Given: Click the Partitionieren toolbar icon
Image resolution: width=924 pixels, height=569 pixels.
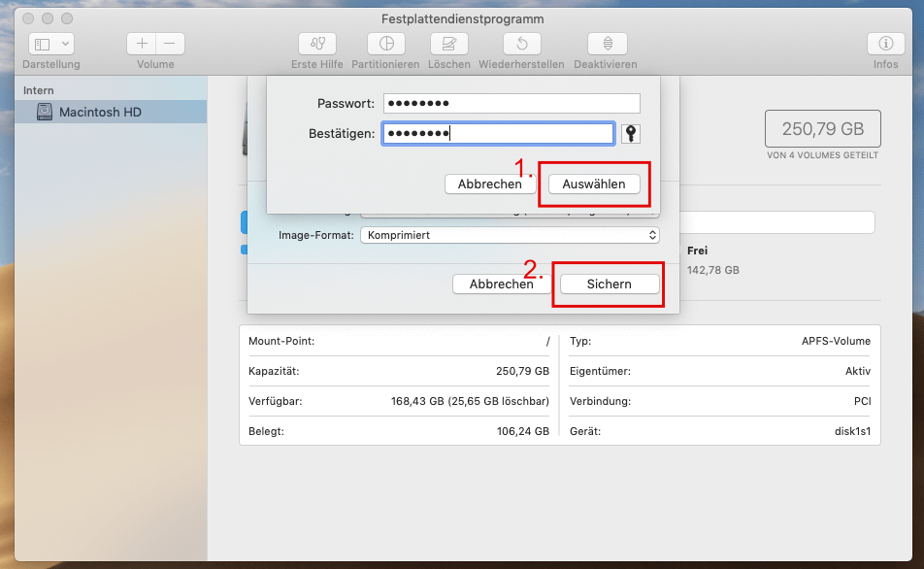Looking at the screenshot, I should point(385,44).
